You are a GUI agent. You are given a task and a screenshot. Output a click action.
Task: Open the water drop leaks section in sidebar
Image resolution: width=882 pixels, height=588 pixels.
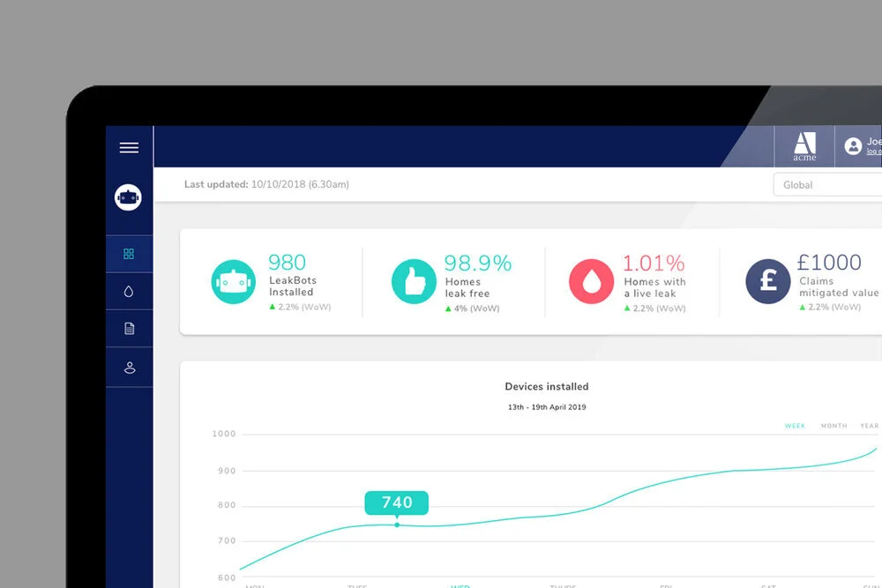129,291
